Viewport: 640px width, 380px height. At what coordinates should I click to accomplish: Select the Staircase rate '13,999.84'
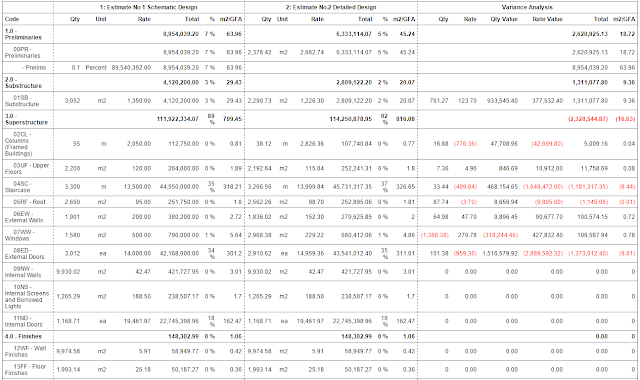pyautogui.click(x=310, y=187)
